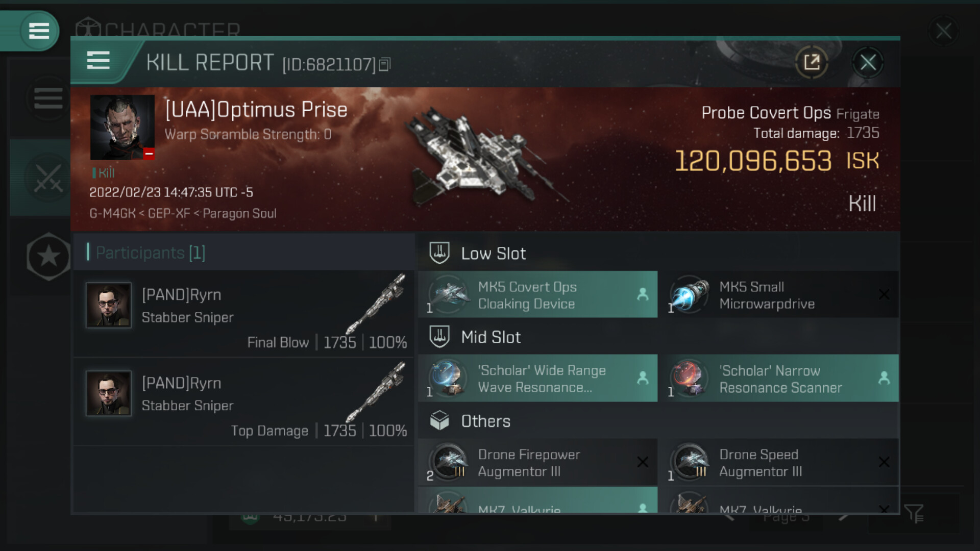This screenshot has width=980, height=551.
Task: Click the filter funnel icon
Action: [914, 513]
